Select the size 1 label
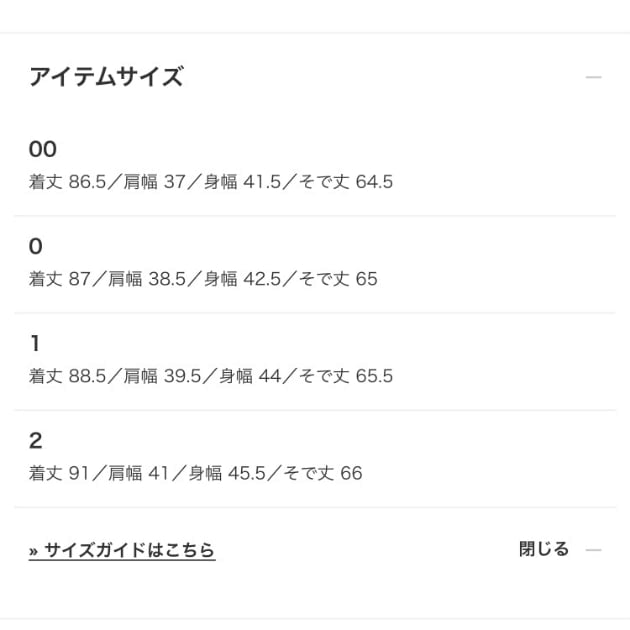The height and width of the screenshot is (630, 630). [x=35, y=344]
